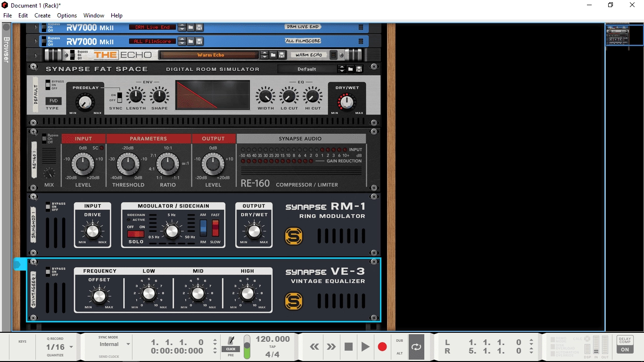The width and height of the screenshot is (644, 362).
Task: Click the TAP tempo button
Action: 272,347
